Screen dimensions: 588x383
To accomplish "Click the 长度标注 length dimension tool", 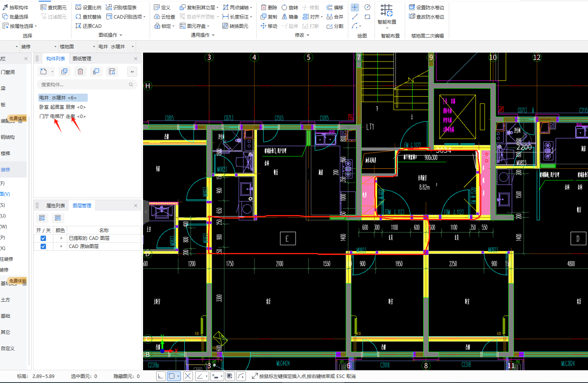I will tap(237, 17).
